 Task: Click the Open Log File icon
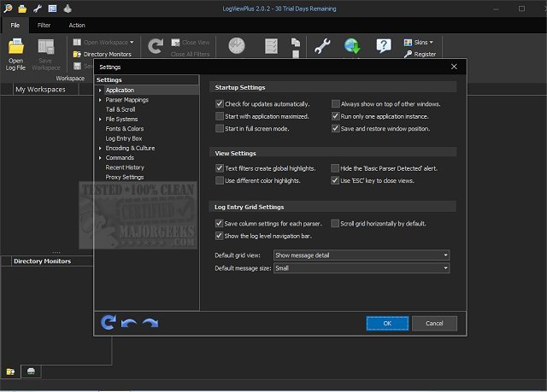pyautogui.click(x=15, y=48)
